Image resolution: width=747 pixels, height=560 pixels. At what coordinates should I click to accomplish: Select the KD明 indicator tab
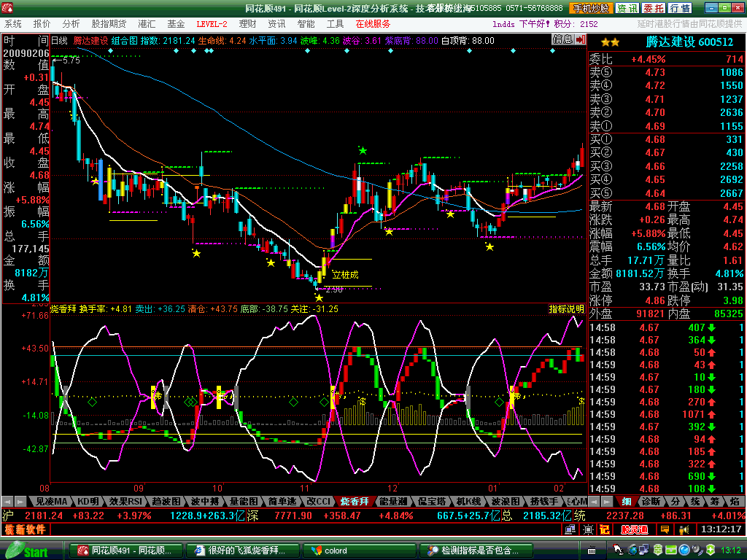88,502
